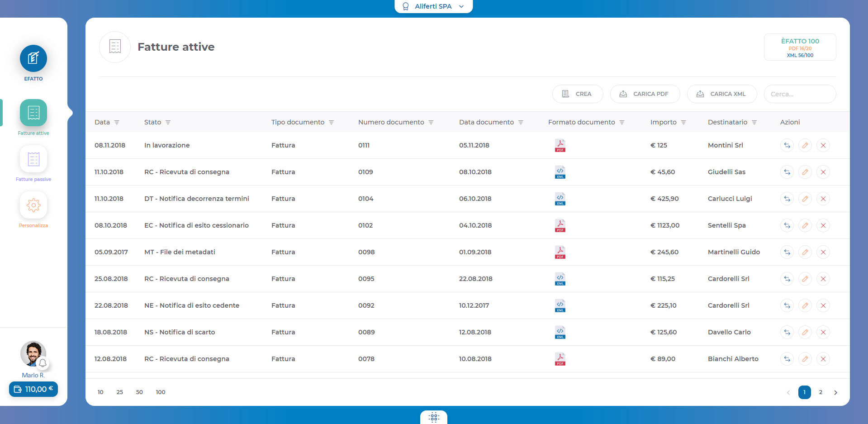Filter by Tipo documento column
868x424 pixels.
coord(331,123)
